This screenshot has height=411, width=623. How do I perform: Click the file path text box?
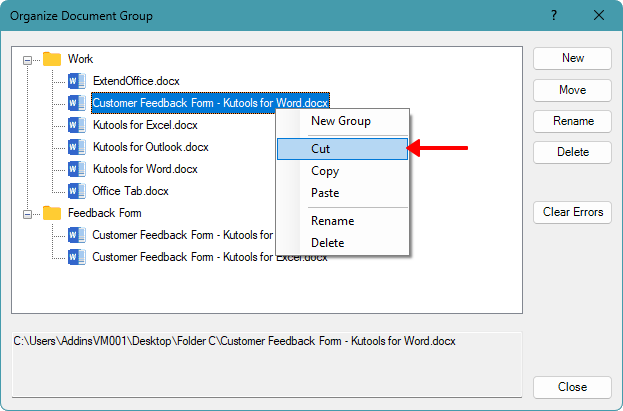click(267, 364)
